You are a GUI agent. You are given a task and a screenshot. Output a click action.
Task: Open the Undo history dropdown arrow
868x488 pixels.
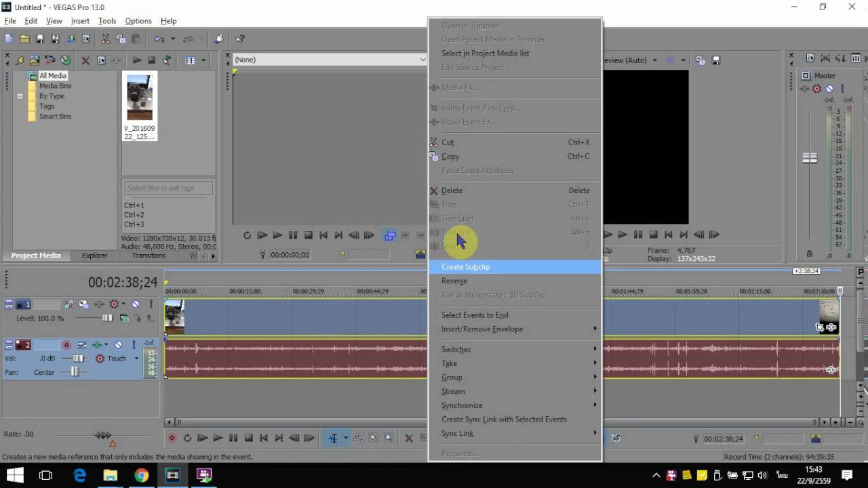[x=173, y=39]
